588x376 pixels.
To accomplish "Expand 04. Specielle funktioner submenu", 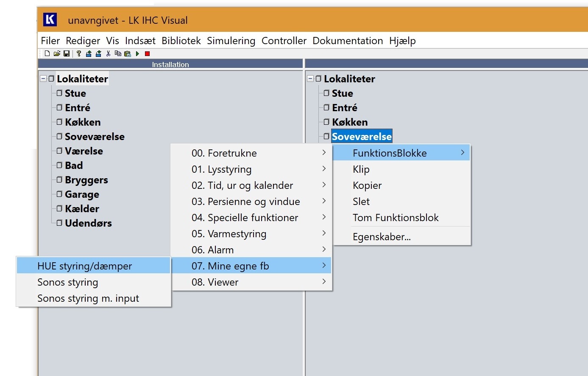I will (x=251, y=218).
